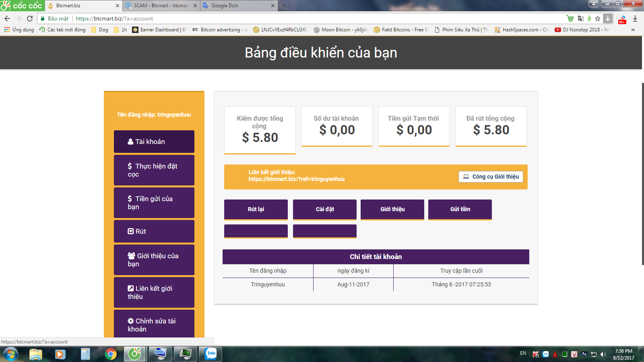Switch to the Google Dịch tab
Image resolution: width=644 pixels, height=362 pixels.
(x=238, y=6)
